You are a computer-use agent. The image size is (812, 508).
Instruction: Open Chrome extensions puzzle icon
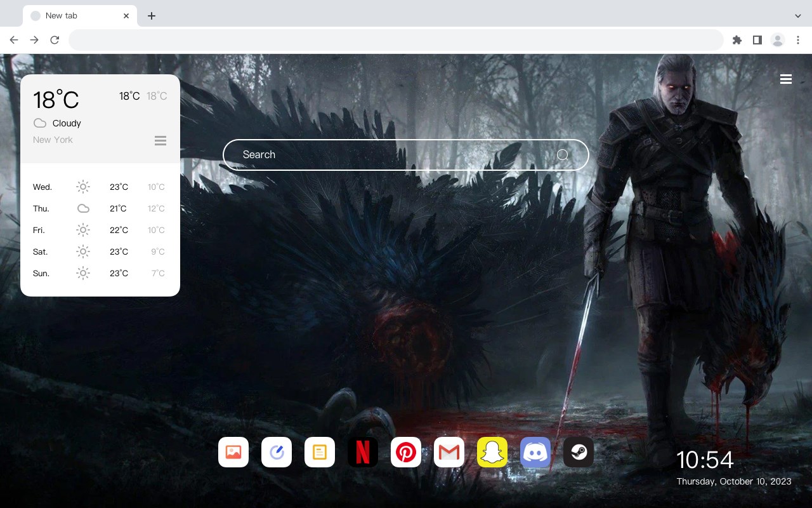(737, 40)
